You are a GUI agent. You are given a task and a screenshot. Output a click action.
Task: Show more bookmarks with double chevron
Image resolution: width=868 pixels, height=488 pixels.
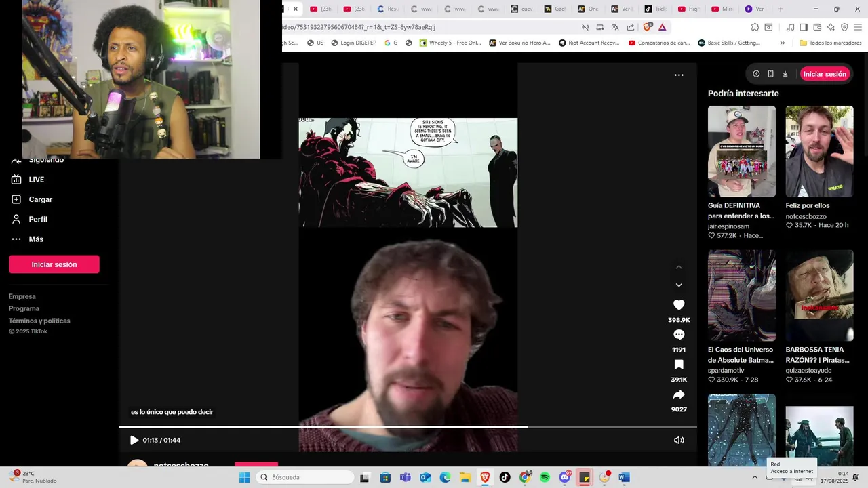coord(782,43)
